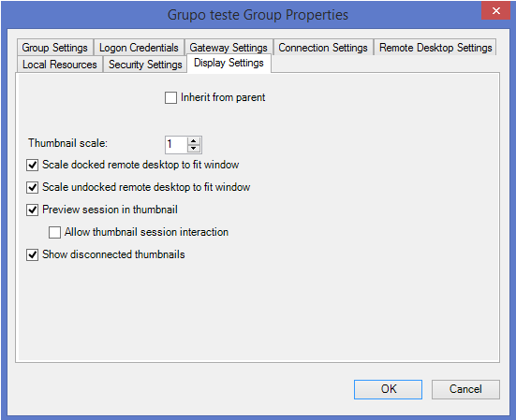Close the Group Properties dialog
516x420 pixels.
point(496,11)
